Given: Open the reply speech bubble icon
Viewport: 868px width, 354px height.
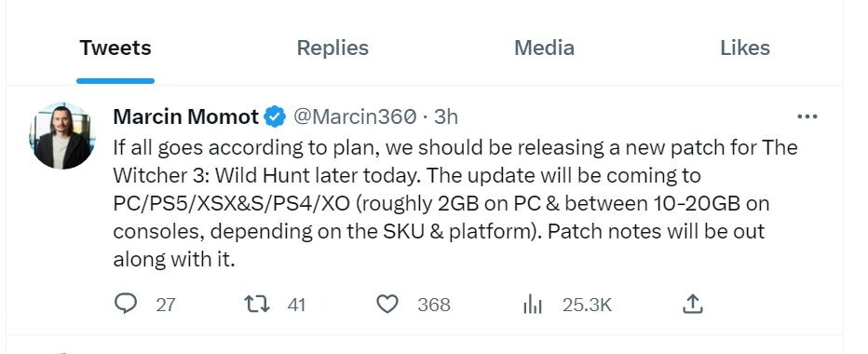Looking at the screenshot, I should pyautogui.click(x=125, y=303).
